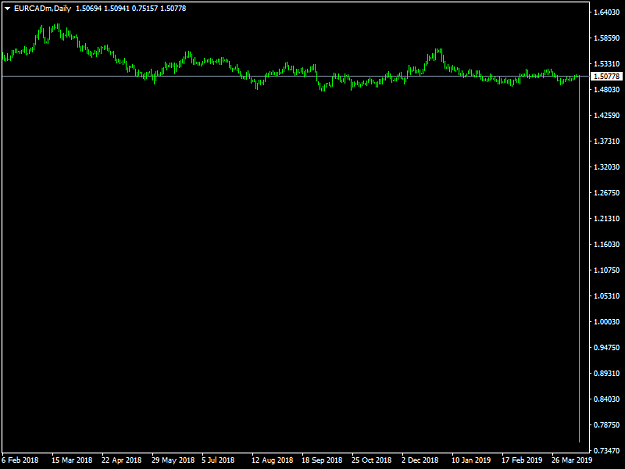Click the 1.32030 price axis label
625x469 pixels.
607,167
